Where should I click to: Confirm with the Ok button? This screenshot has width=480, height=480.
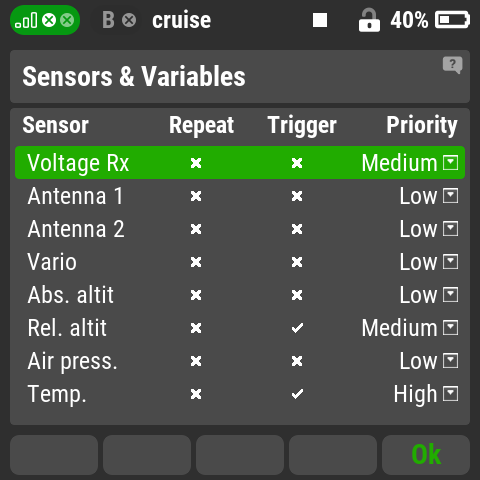[426, 455]
